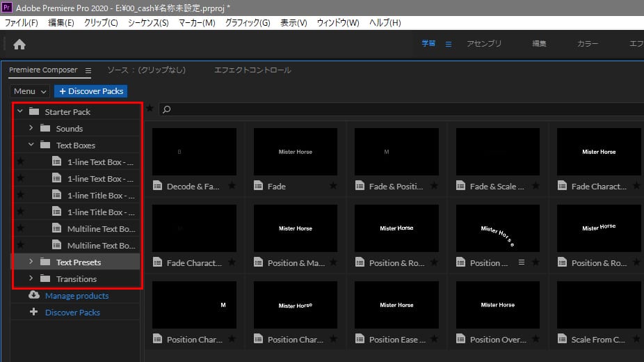This screenshot has height=362, width=644.
Task: Go to the Home screen icon
Action: pos(19,45)
